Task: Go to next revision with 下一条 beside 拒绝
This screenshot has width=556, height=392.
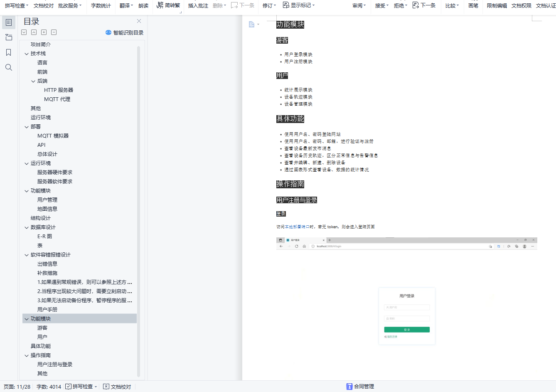Action: (x=424, y=5)
